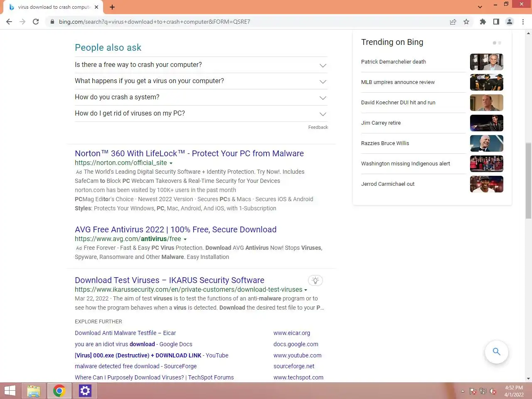
Task: Click the tab search down arrow
Action: pos(480,7)
